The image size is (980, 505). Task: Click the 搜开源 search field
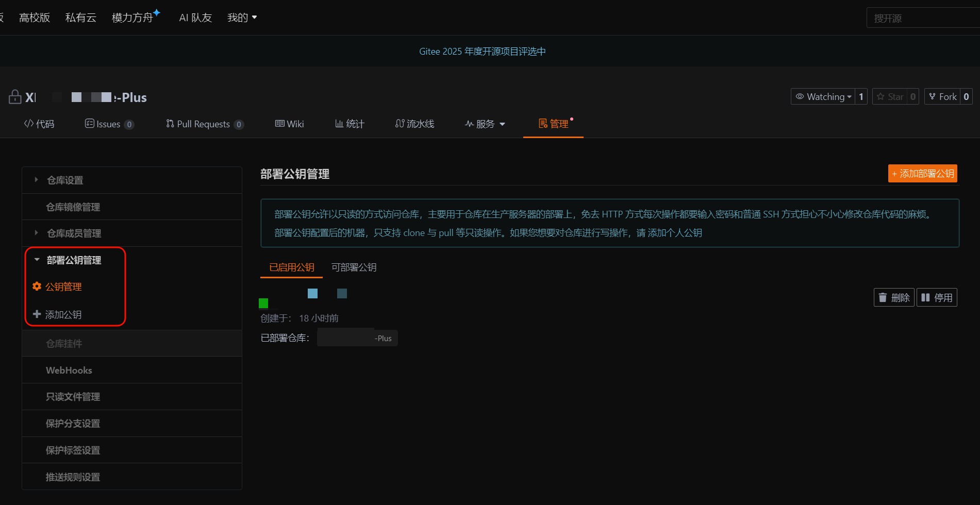click(x=923, y=18)
